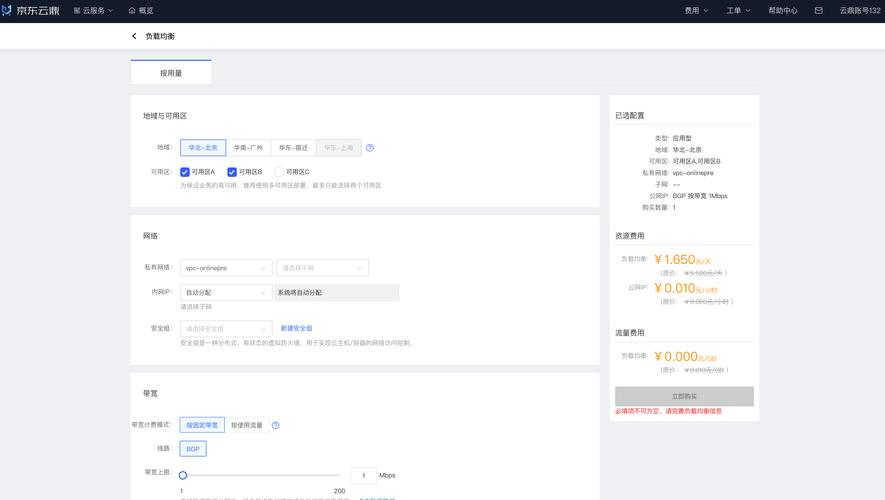Screen dimensions: 885x500
Task: Open the mail messages icon
Action: tap(818, 10)
